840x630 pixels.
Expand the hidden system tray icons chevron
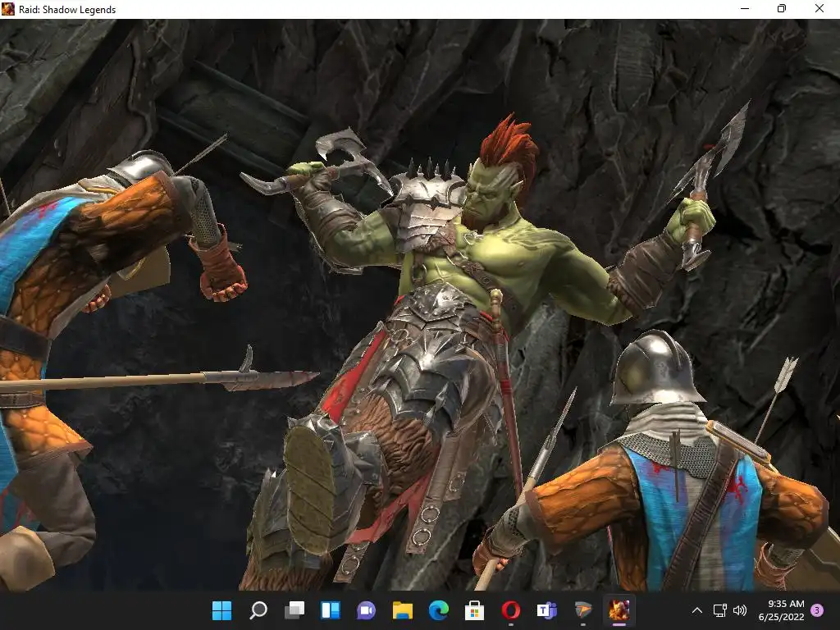coord(697,610)
